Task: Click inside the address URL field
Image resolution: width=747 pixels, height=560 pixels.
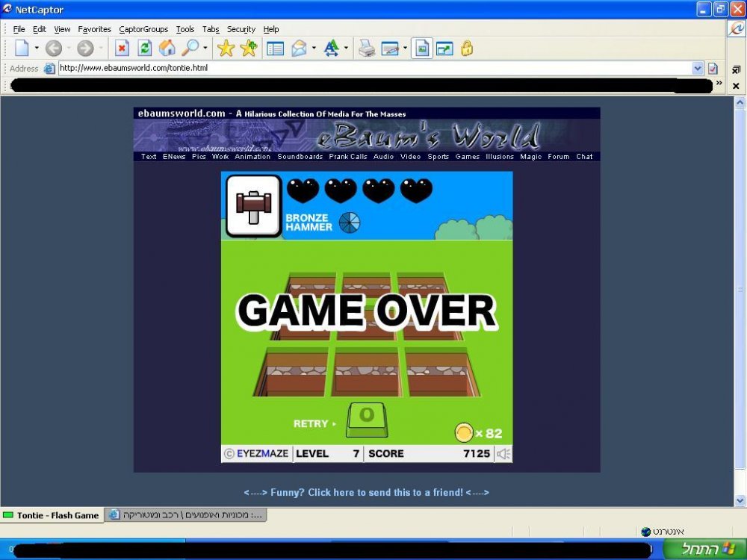Action: [x=375, y=69]
